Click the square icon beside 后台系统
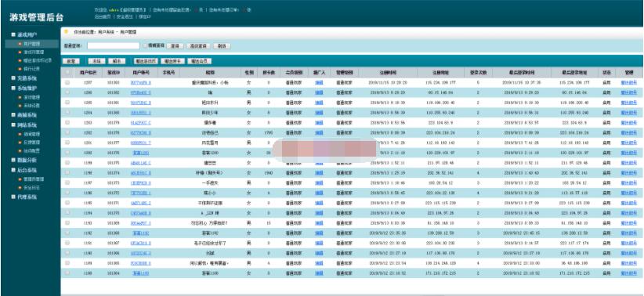The image size is (644, 296). pos(13,170)
